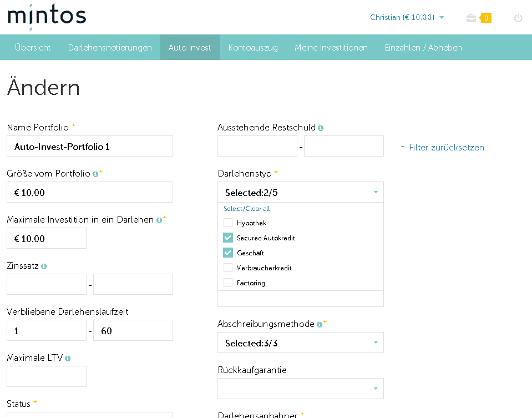Click info icon beside Ausstehende Restschuld
The width and height of the screenshot is (532, 418).
[321, 128]
